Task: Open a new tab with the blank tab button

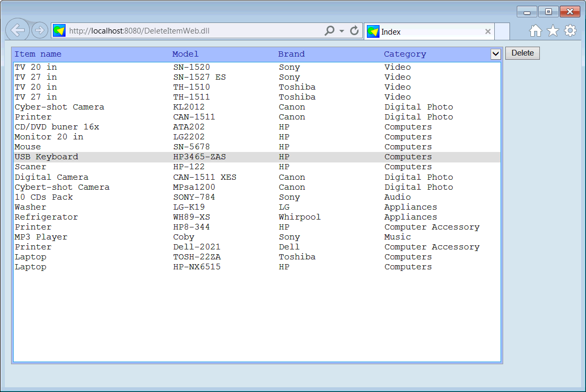Action: (x=502, y=32)
